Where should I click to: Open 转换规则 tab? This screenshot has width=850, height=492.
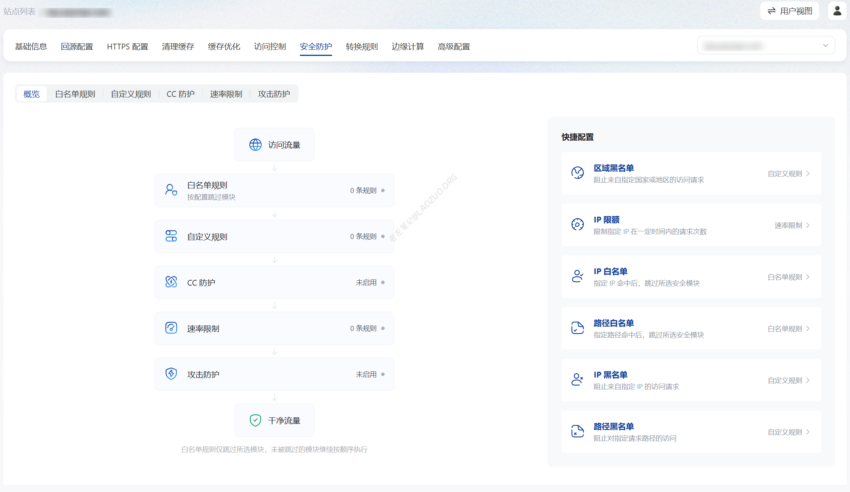click(x=362, y=47)
